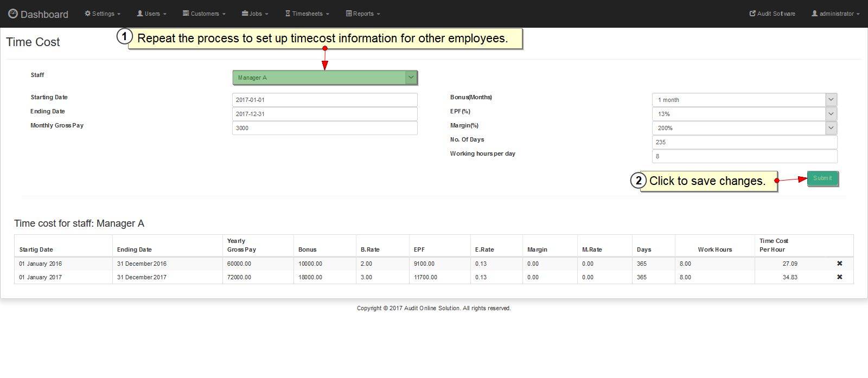Open the Settings menu
This screenshot has height=378, width=868.
(x=103, y=14)
